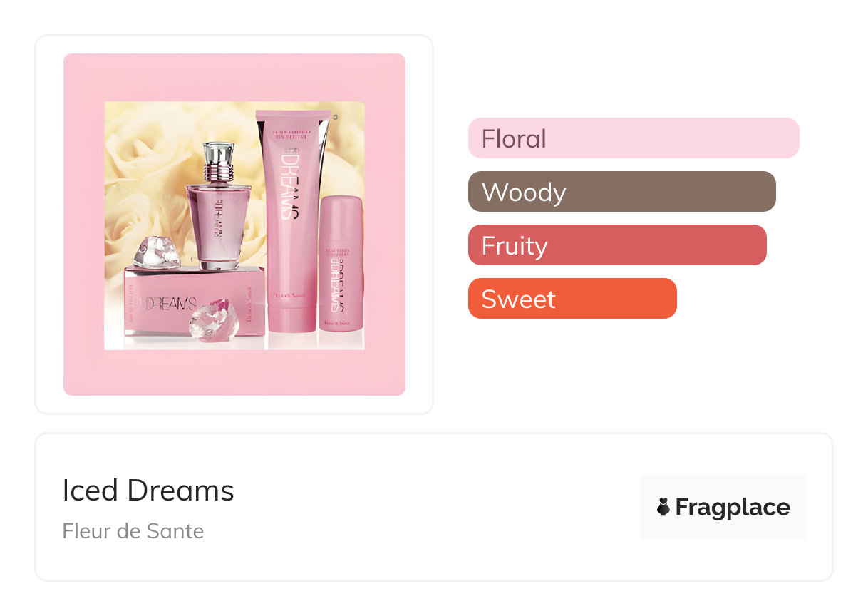
Task: Click the word Woody on brown bar
Action: pos(524,192)
